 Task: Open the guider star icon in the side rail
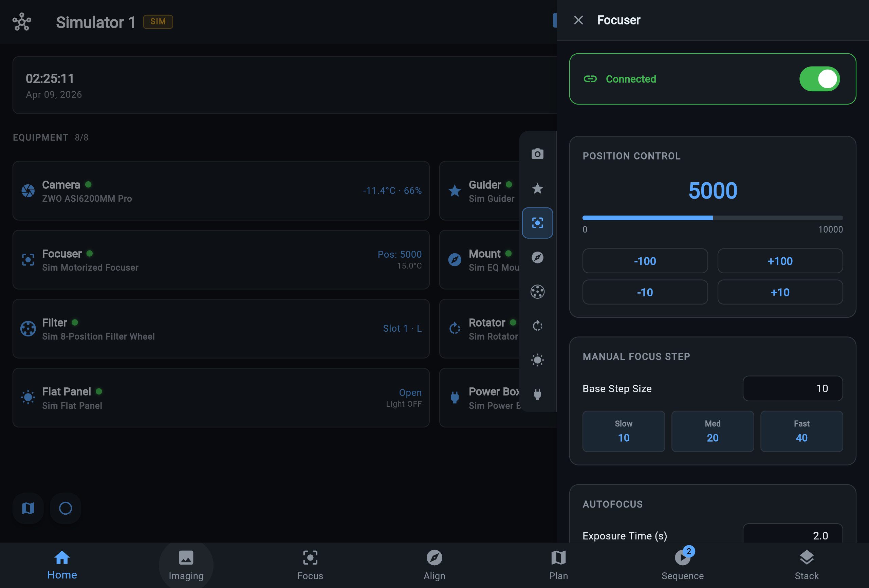pos(537,188)
